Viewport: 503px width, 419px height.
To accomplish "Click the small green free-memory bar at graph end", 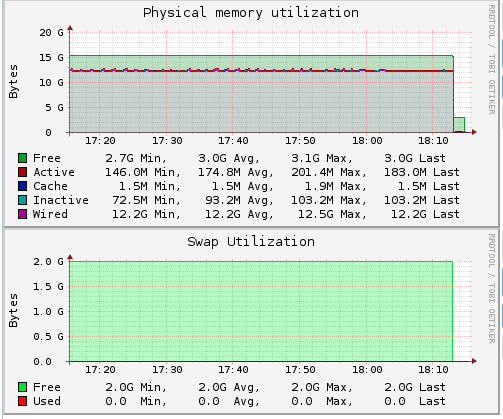I will point(459,125).
